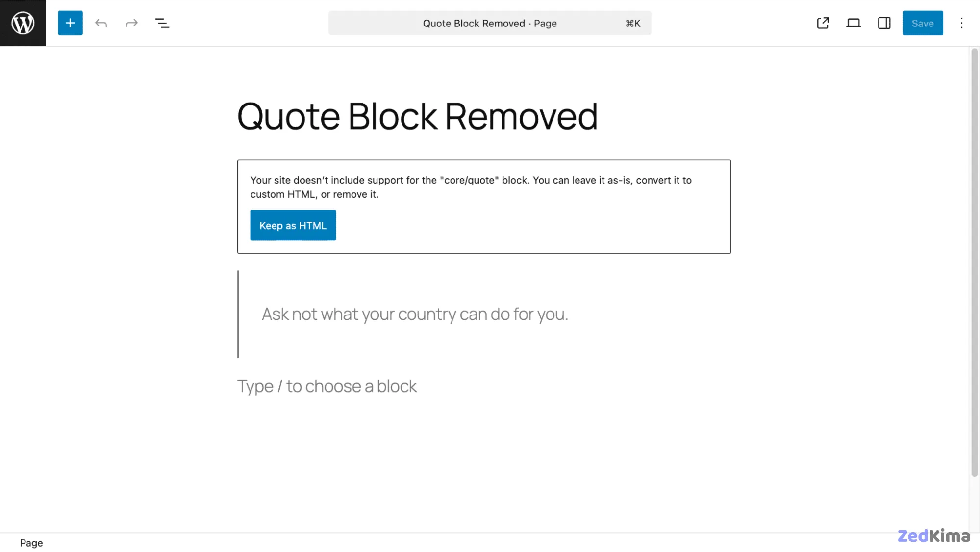Image resolution: width=980 pixels, height=552 pixels.
Task: Expand the preview options dropdown
Action: click(x=853, y=23)
